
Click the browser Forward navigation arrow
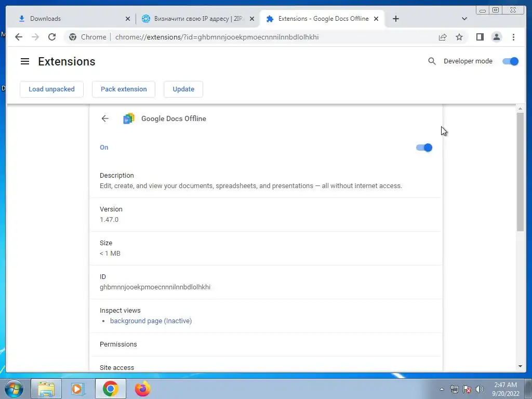tap(35, 37)
